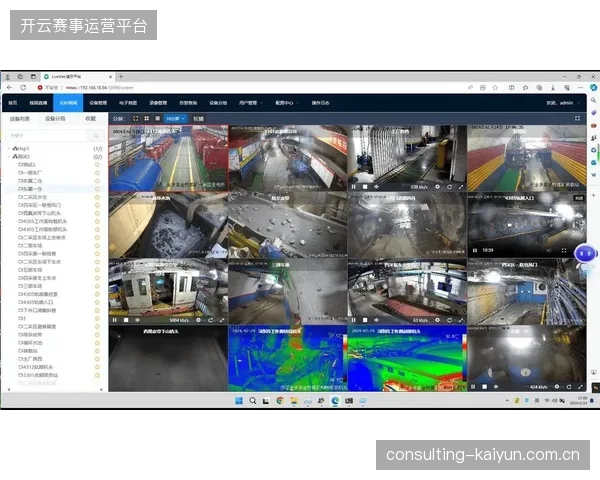Stop the video feed showing 424 kb/s
The height and width of the screenshot is (480, 600).
(x=484, y=387)
